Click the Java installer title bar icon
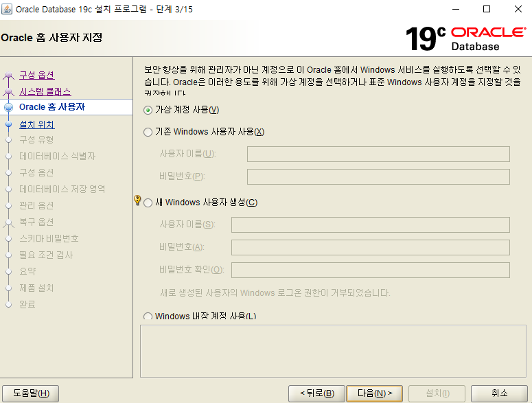532x403 pixels. click(7, 9)
